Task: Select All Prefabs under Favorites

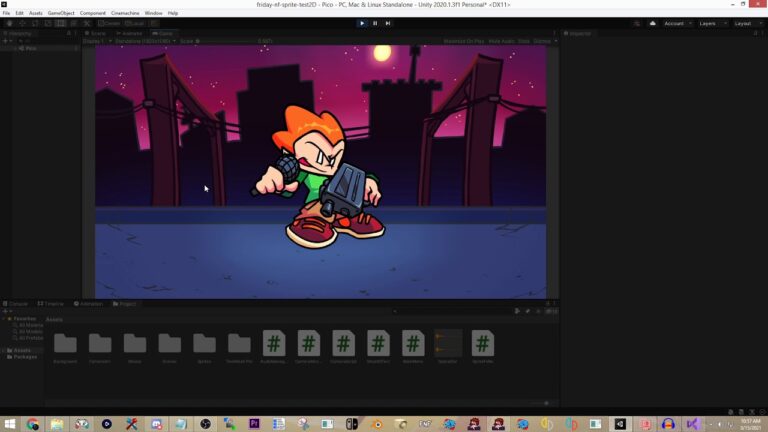Action: (x=28, y=338)
